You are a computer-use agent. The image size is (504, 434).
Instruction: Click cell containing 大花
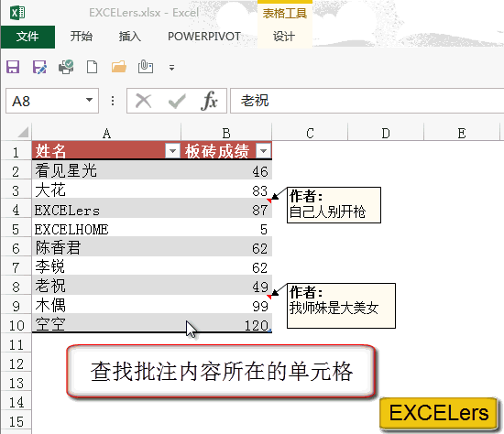(106, 190)
